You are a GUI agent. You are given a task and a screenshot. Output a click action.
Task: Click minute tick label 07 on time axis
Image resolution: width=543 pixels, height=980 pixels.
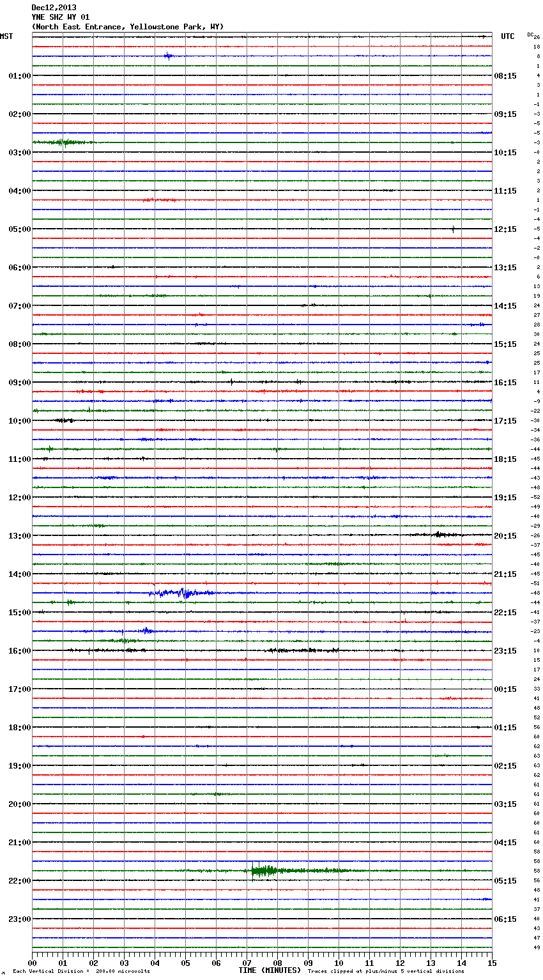pos(247,963)
